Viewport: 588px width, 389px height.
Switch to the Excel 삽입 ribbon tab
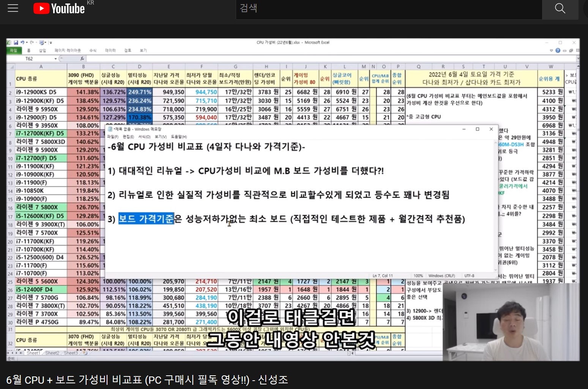(43, 51)
